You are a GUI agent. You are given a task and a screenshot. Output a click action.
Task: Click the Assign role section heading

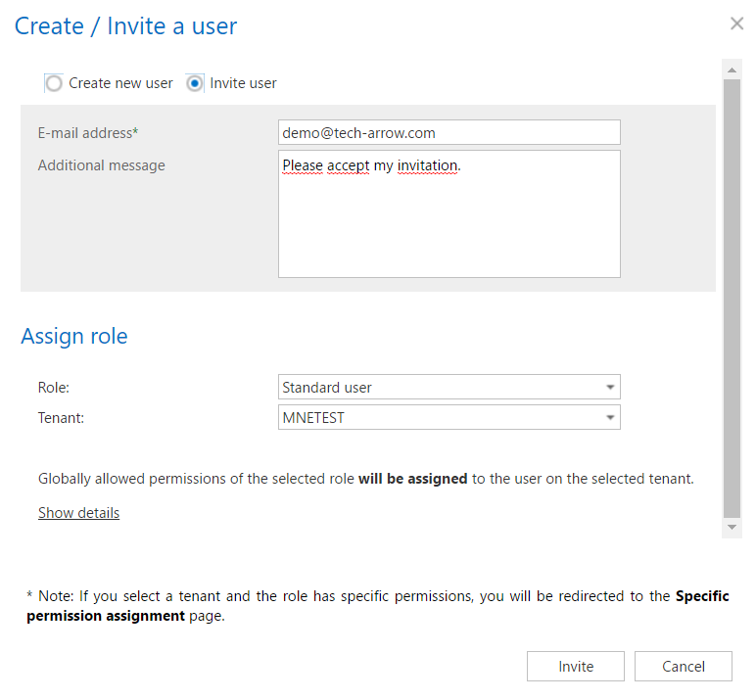tap(74, 337)
